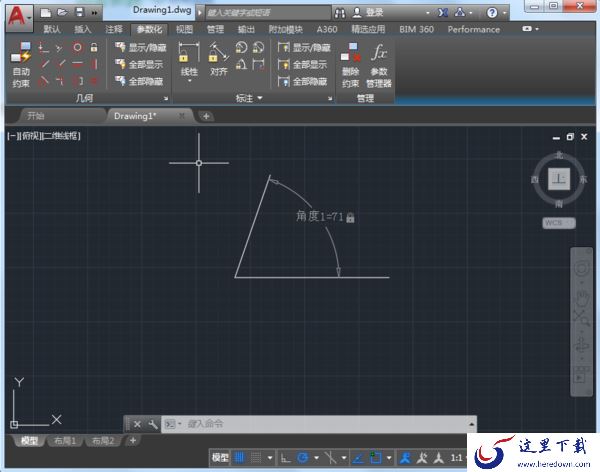Select the Radius dimensional constraint icon
The image size is (600, 472).
click(241, 47)
